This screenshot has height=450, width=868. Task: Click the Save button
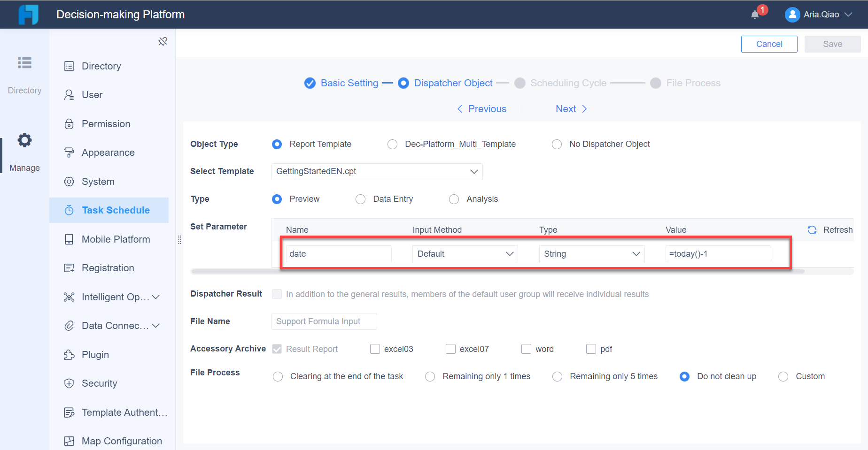832,44
